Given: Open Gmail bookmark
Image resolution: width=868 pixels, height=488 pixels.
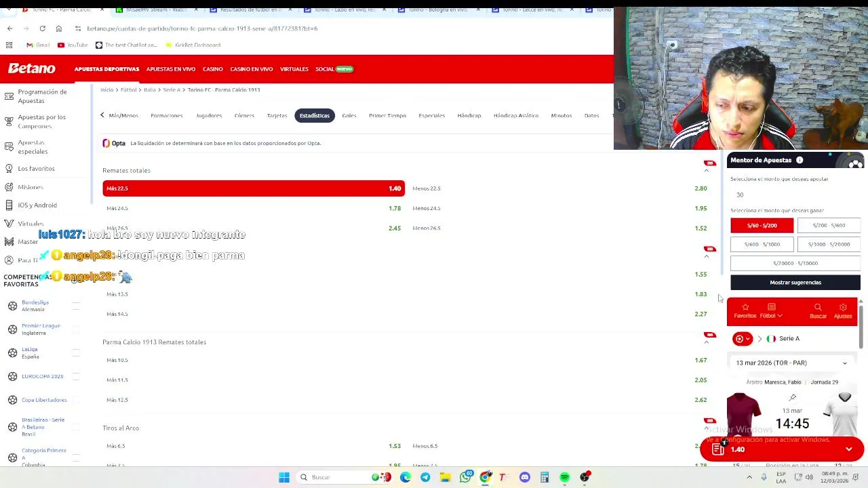Looking at the screenshot, I should 38,45.
